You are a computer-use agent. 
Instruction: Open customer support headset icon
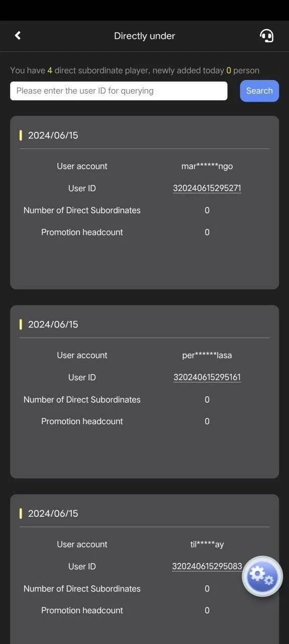(266, 35)
